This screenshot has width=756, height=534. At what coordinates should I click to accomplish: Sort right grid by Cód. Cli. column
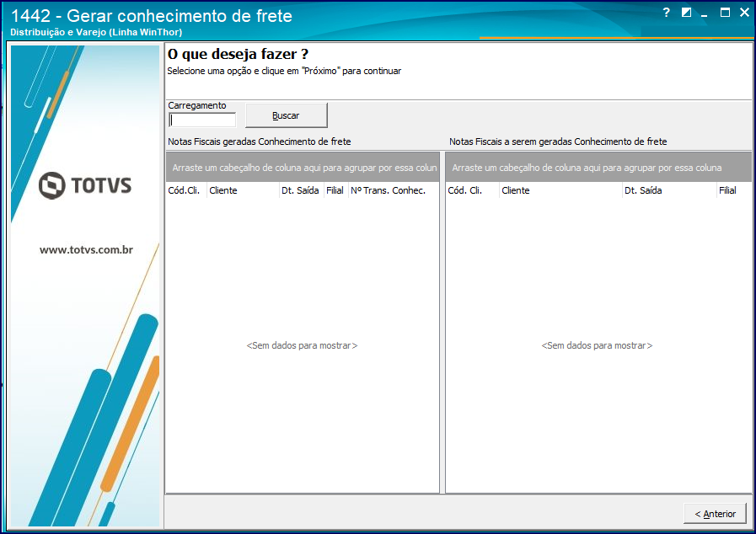click(x=472, y=190)
